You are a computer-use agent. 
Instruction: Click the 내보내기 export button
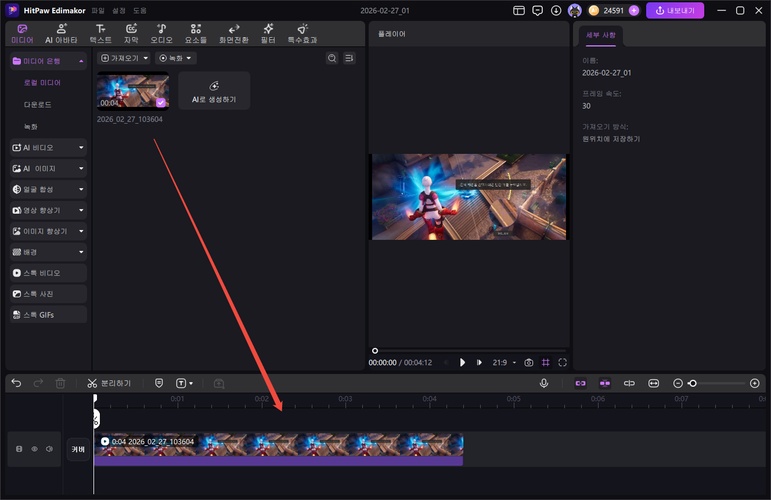[x=674, y=11]
